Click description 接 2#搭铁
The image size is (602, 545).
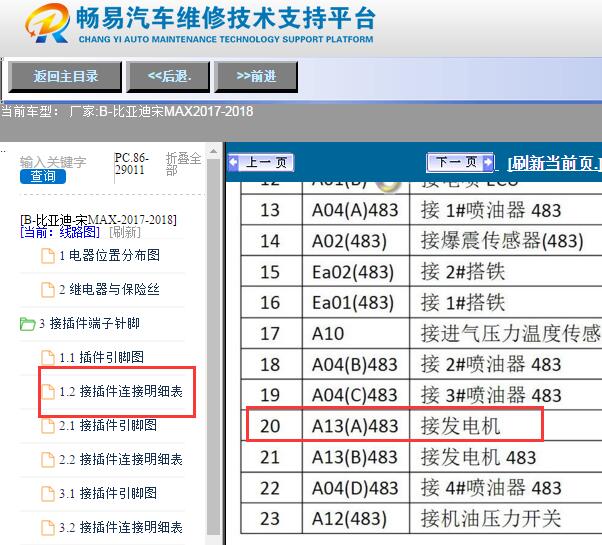(463, 271)
